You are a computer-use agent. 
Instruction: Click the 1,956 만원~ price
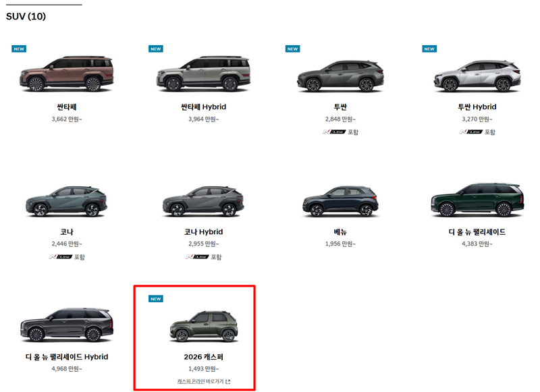pyautogui.click(x=340, y=244)
